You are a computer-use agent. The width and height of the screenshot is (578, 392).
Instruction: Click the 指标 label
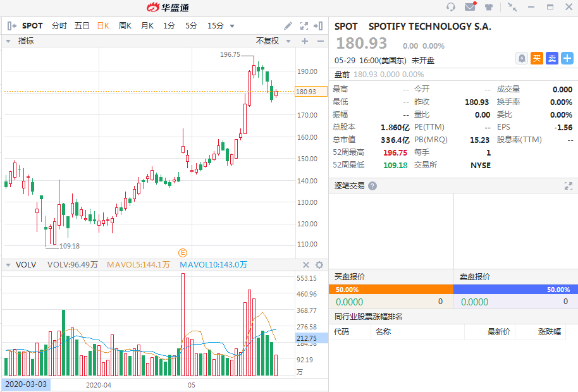26,41
